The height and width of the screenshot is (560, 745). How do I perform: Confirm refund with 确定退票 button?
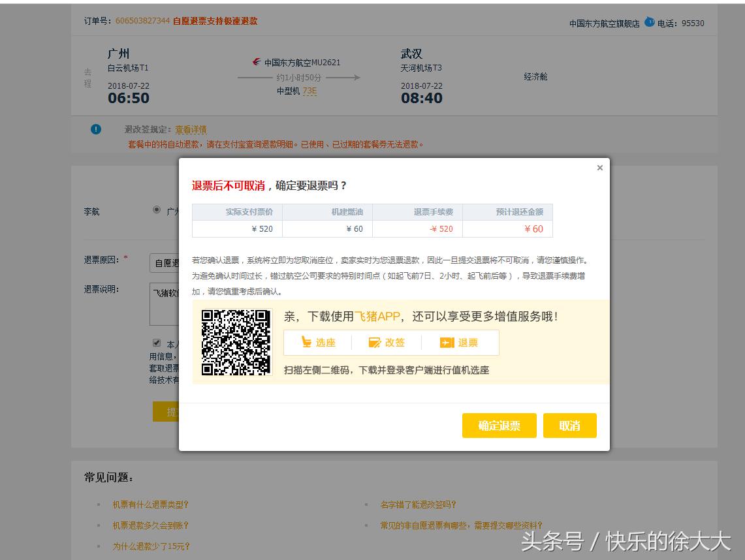pyautogui.click(x=499, y=425)
